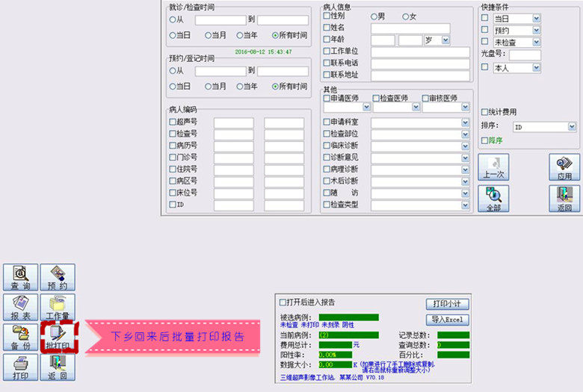
Task: Click the 查询 search icon button
Action: pyautogui.click(x=21, y=277)
